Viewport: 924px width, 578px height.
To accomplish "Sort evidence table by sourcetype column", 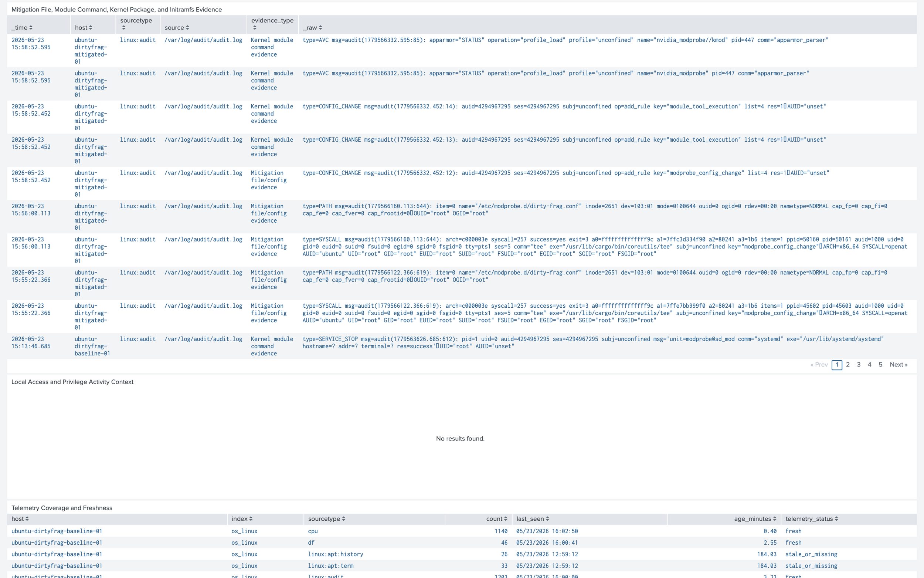I will pos(136,24).
